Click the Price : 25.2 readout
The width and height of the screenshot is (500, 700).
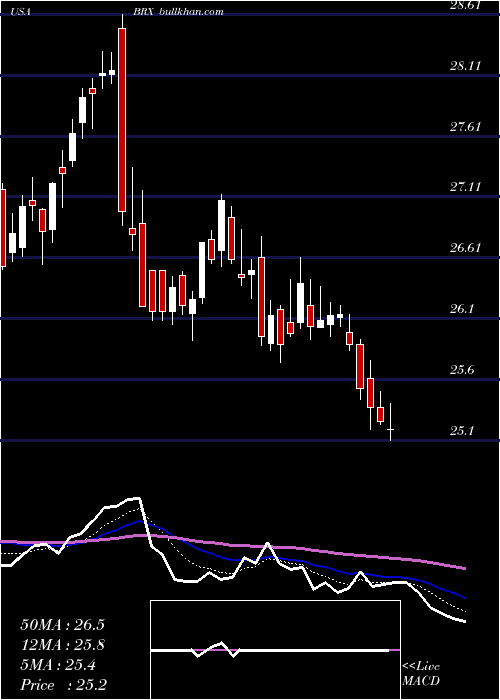[63, 685]
